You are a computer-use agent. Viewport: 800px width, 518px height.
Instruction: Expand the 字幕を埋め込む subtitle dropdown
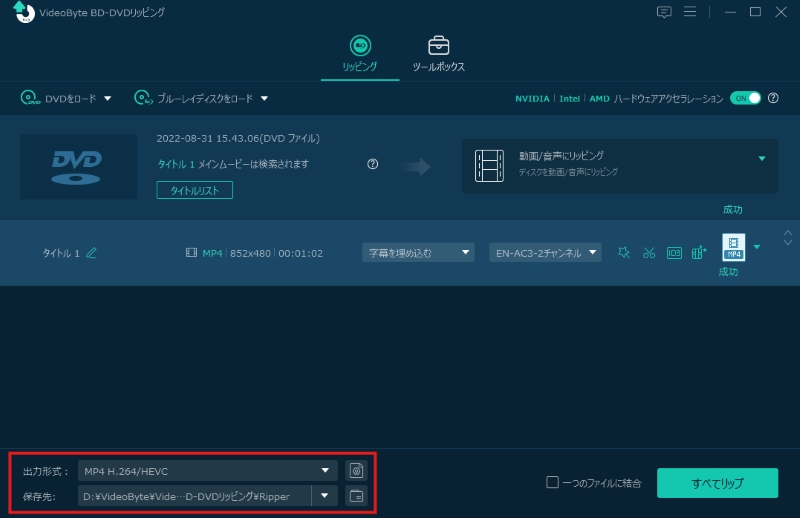417,253
